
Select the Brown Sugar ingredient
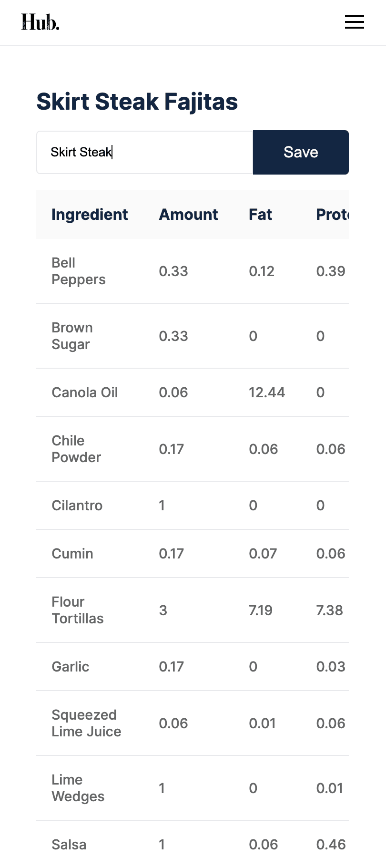click(72, 336)
